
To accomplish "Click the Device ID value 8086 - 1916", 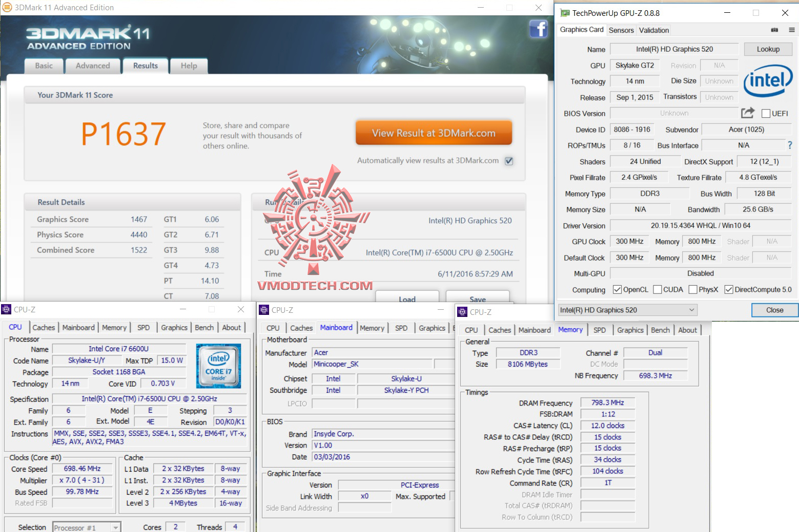I will tap(632, 130).
